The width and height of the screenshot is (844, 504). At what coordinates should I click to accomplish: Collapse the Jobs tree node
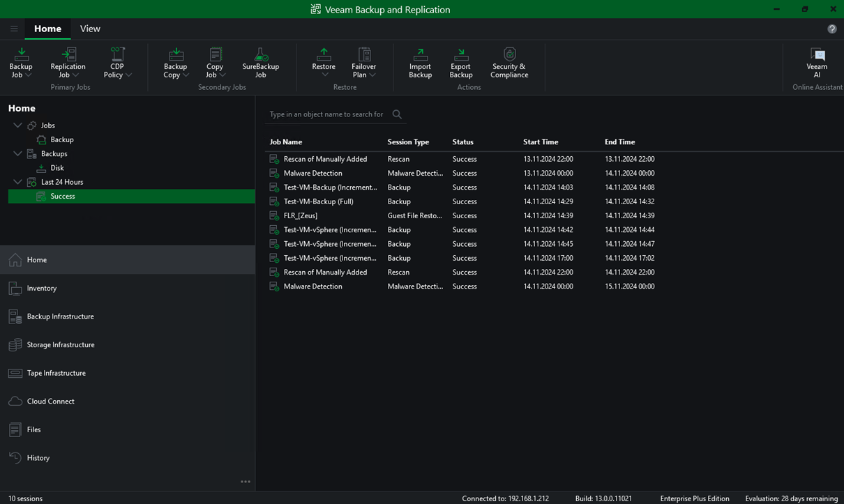tap(17, 125)
